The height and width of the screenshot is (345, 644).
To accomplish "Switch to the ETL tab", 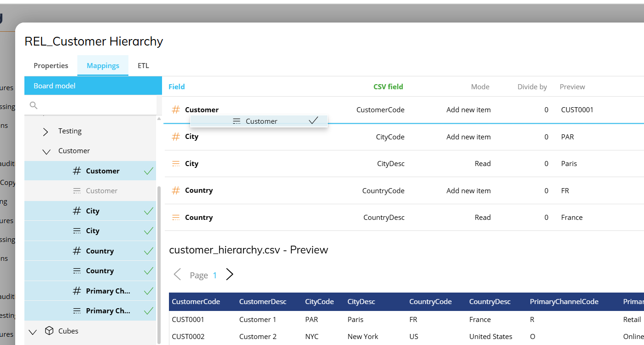I will (143, 66).
